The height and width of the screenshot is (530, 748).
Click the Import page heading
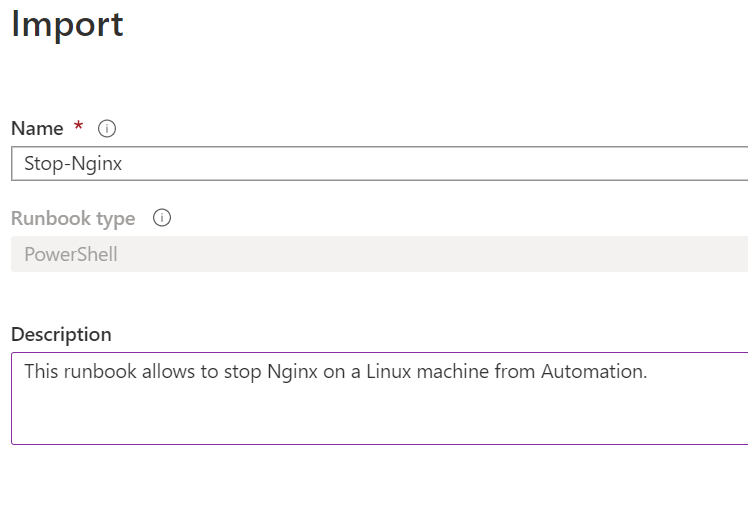click(x=67, y=25)
